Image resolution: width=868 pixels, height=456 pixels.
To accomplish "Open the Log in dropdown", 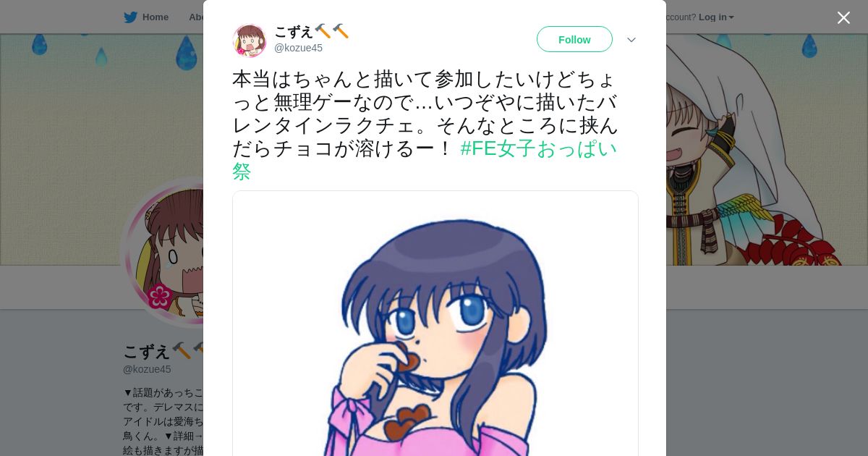I will (715, 17).
